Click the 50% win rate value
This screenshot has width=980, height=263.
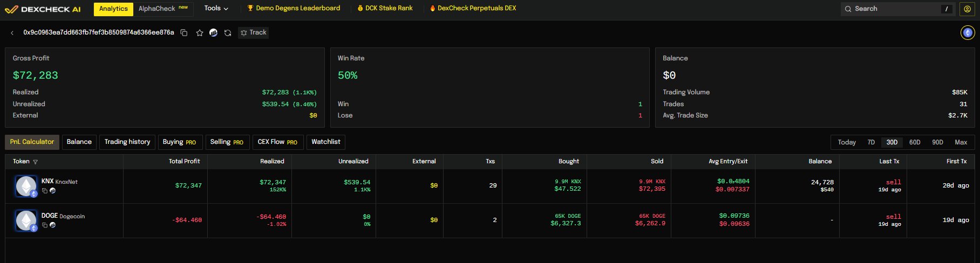[x=348, y=75]
